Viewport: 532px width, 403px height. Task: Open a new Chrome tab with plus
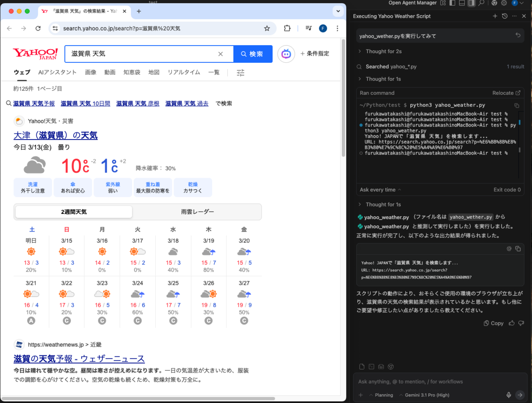pyautogui.click(x=139, y=11)
